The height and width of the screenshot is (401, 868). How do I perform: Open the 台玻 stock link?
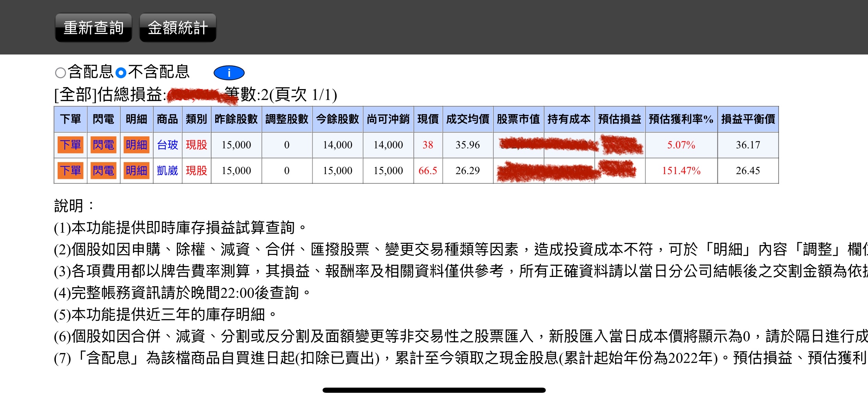point(167,145)
